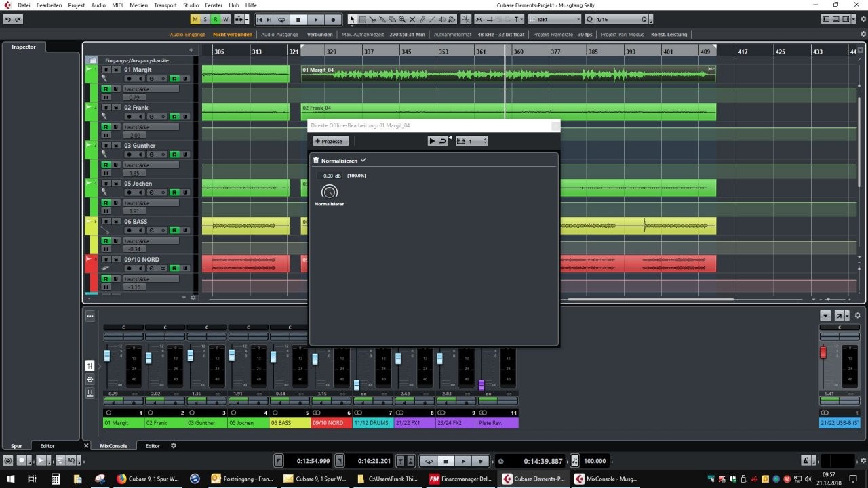The image size is (868, 488).
Task: Open the Studio menu
Action: pyautogui.click(x=191, y=5)
